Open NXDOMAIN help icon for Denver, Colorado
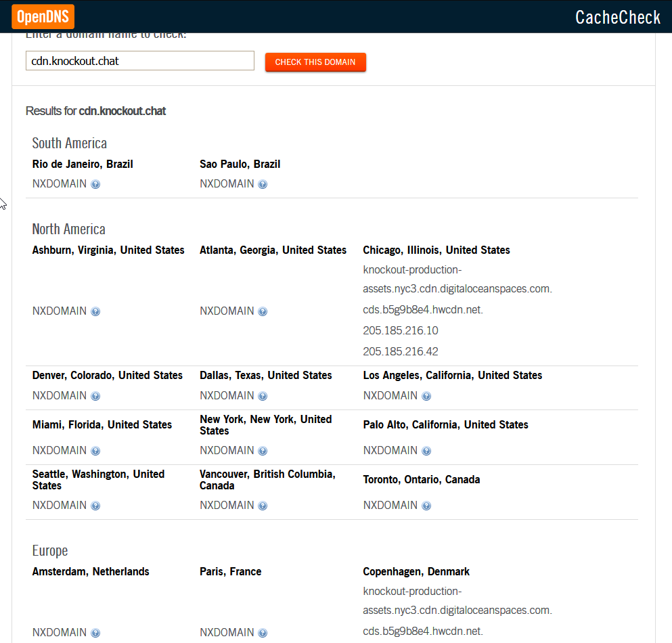672x643 pixels. tap(95, 396)
